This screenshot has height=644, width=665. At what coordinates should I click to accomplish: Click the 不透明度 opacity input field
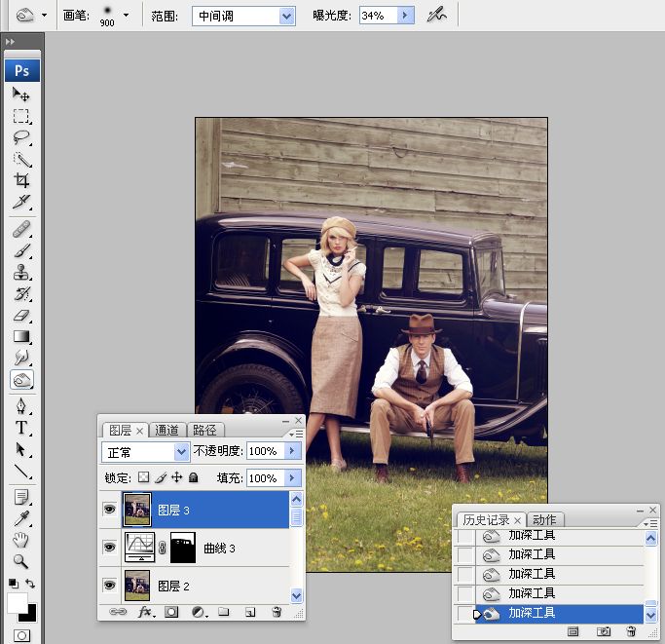tap(263, 452)
